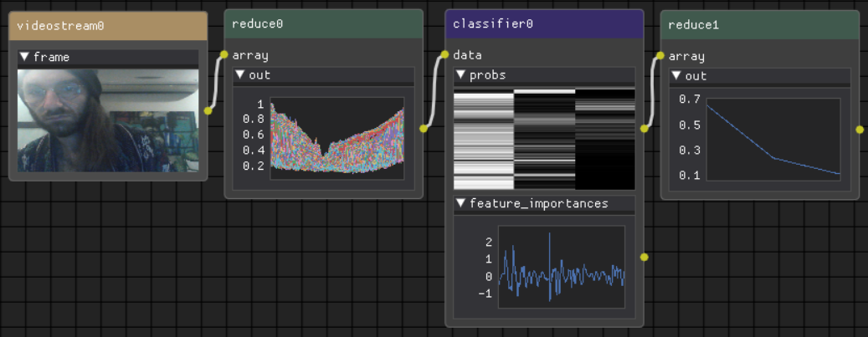Click reduce0 array input pin

coord(223,55)
